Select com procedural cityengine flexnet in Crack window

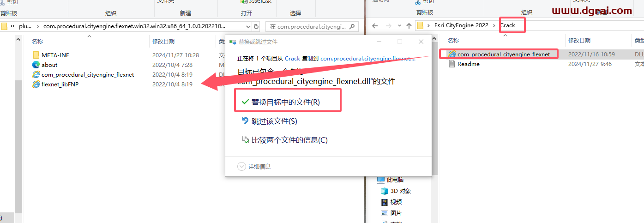click(499, 54)
